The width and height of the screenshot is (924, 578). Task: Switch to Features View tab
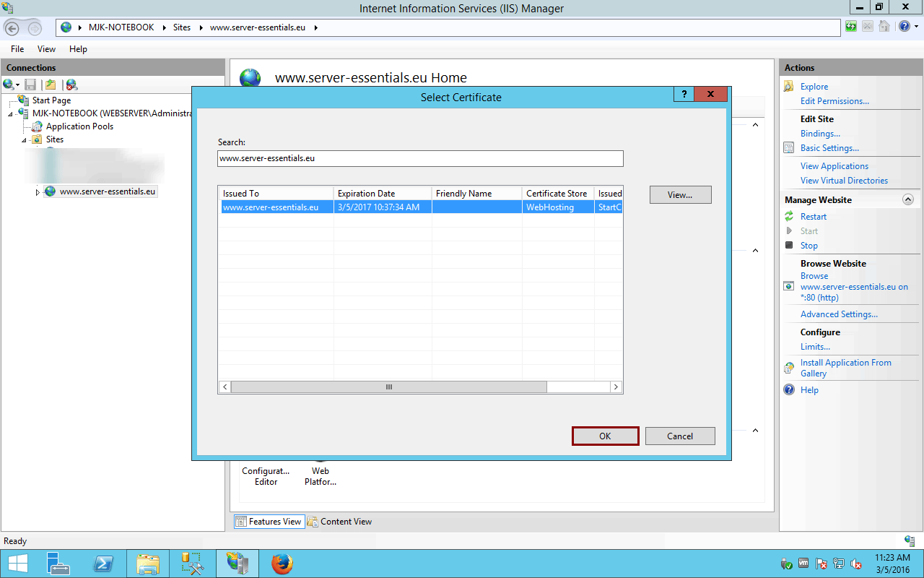tap(269, 522)
